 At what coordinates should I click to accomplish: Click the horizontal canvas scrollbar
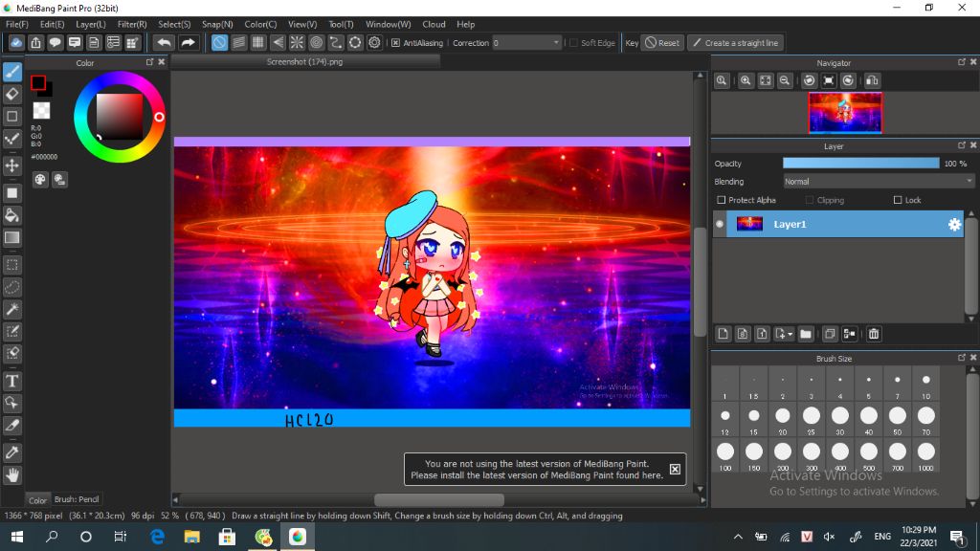coord(438,499)
